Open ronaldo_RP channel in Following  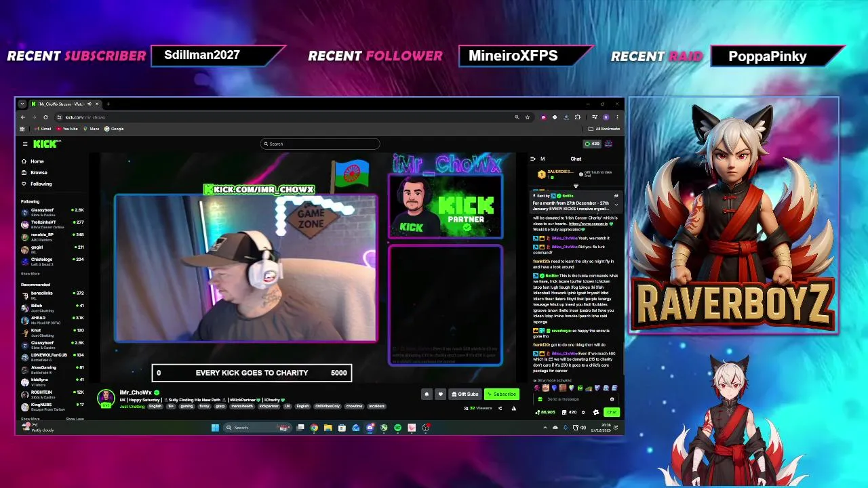pyautogui.click(x=53, y=237)
